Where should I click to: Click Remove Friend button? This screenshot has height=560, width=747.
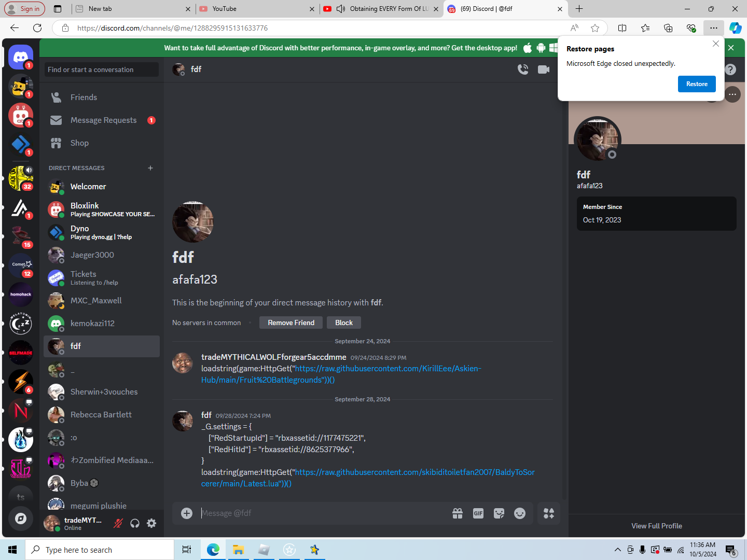[x=291, y=323]
